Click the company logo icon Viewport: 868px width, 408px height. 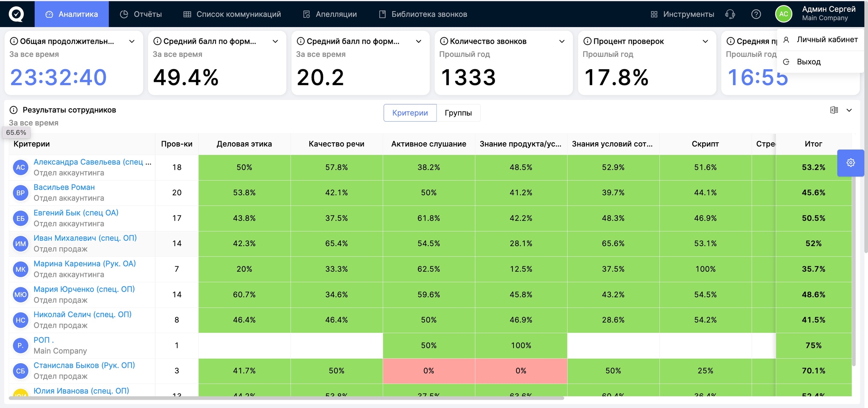16,14
